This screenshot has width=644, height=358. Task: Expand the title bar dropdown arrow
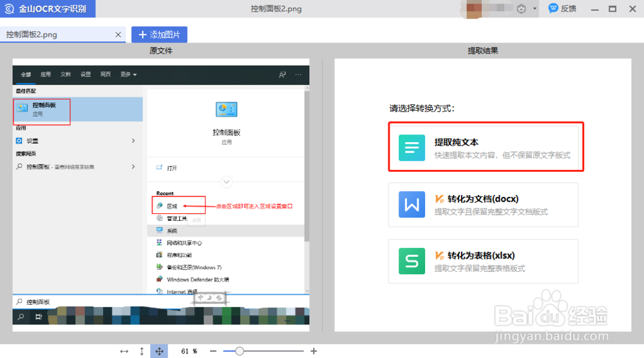[535, 8]
